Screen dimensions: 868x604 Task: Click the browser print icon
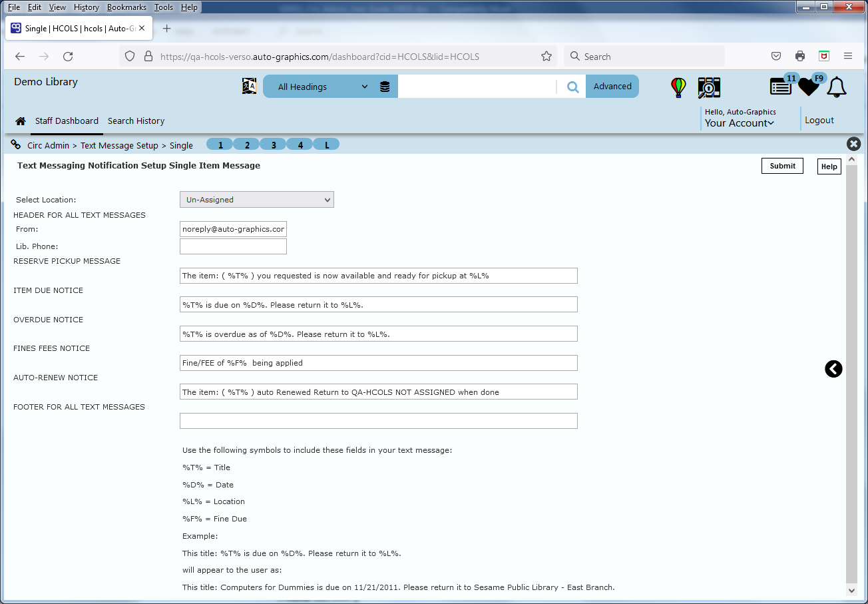click(x=800, y=57)
